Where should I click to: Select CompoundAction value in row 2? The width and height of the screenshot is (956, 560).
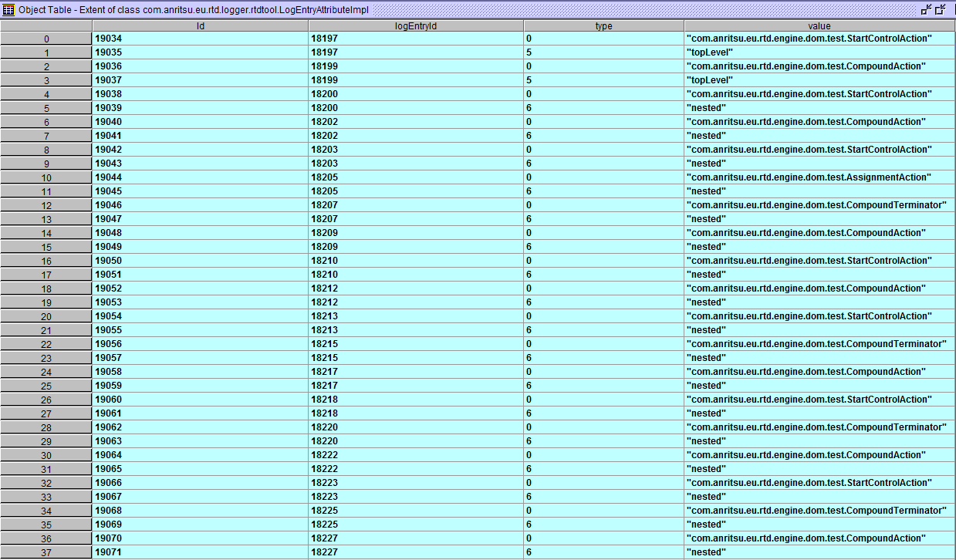click(x=819, y=66)
